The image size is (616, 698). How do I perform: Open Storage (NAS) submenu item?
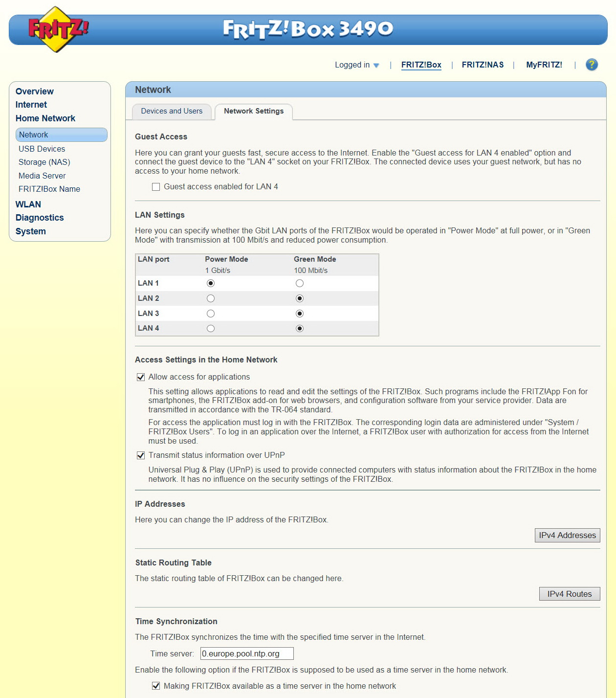click(44, 162)
